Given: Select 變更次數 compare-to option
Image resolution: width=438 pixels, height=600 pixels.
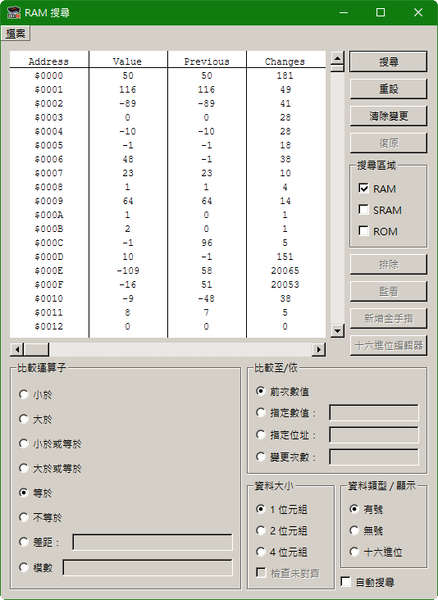Looking at the screenshot, I should coord(261,457).
